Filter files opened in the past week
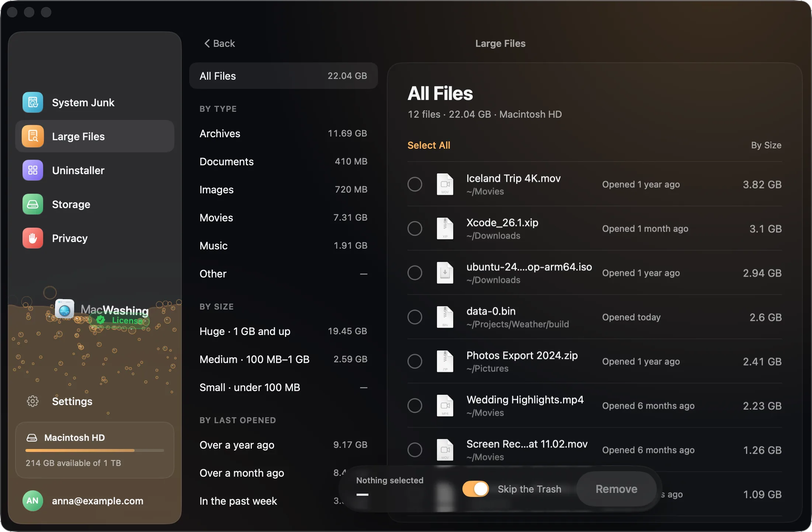The height and width of the screenshot is (532, 812). [x=283, y=501]
